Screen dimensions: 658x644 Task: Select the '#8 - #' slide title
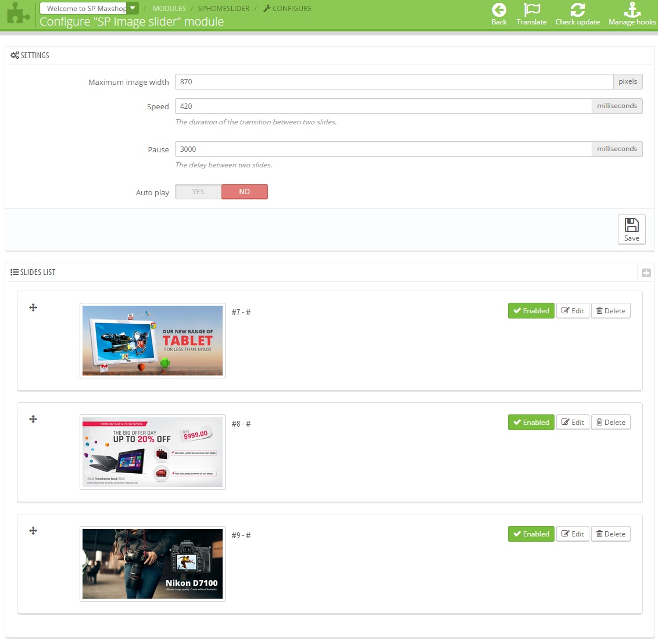click(x=241, y=424)
